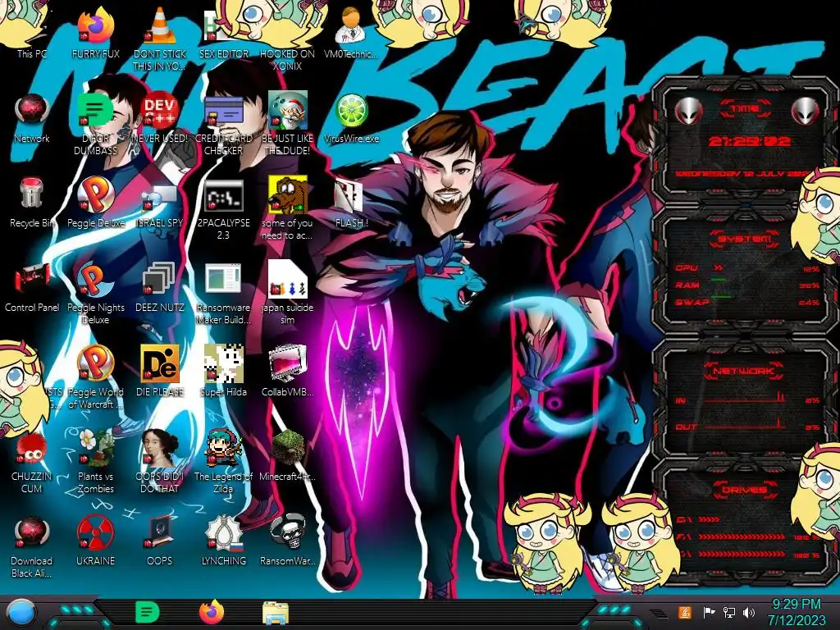Launch Plants vs Zombies
Viewport: 840px width, 630px height.
point(95,461)
